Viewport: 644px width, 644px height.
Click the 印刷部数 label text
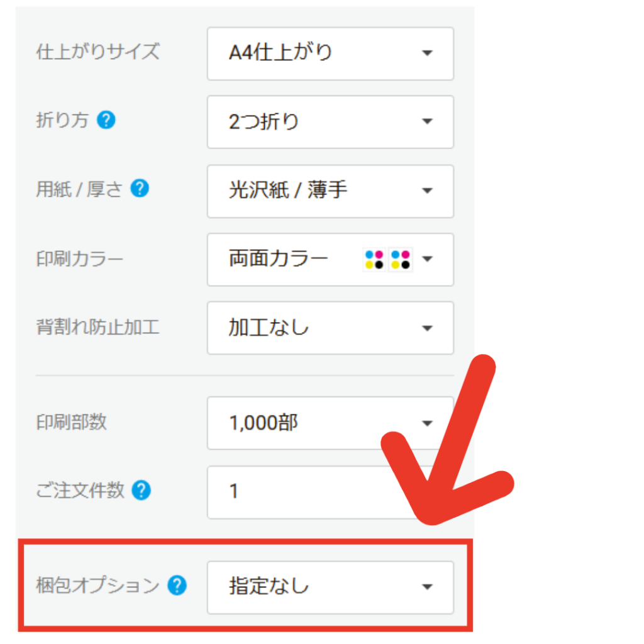[72, 422]
